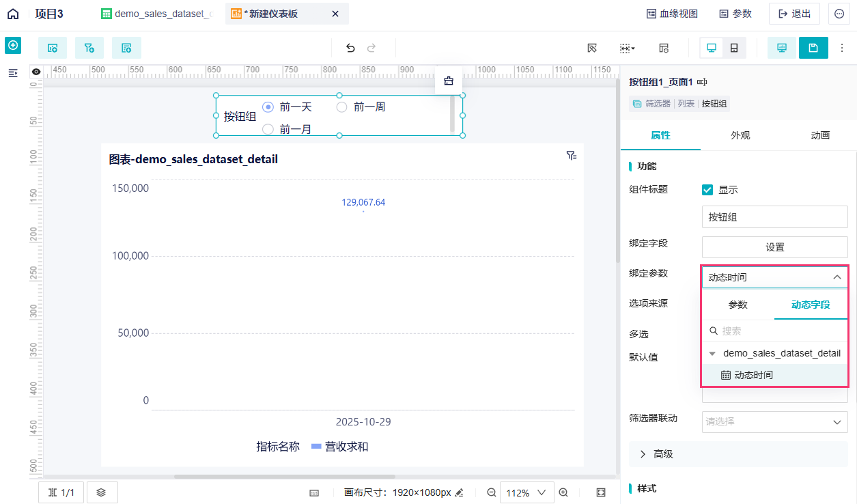Click the add filter component toolbar icon

click(x=89, y=48)
